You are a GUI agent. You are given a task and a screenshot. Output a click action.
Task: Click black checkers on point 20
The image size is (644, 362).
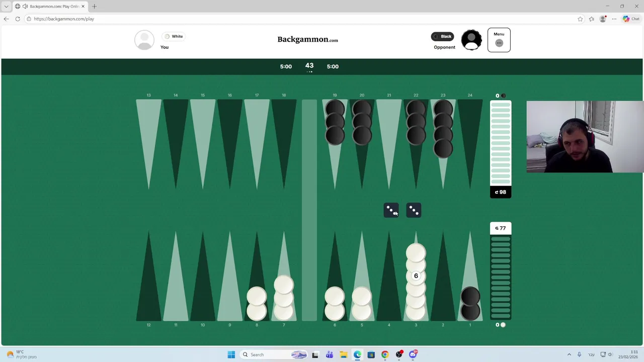tap(362, 122)
